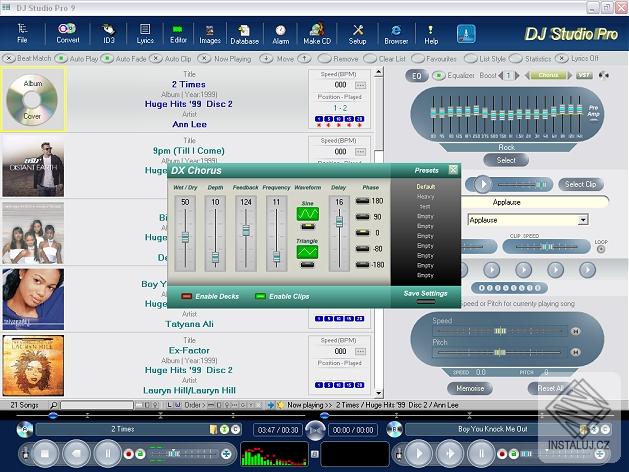The height and width of the screenshot is (472, 629).
Task: Click the Alarm clock icon
Action: coord(281,33)
